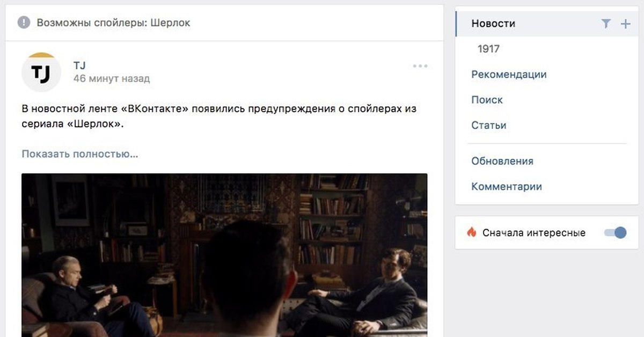Open the 1917 news list

tap(488, 49)
